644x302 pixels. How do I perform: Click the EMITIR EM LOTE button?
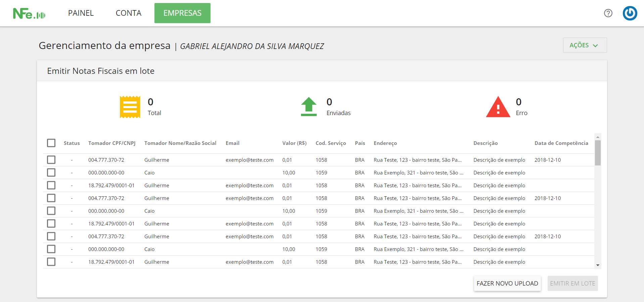572,284
